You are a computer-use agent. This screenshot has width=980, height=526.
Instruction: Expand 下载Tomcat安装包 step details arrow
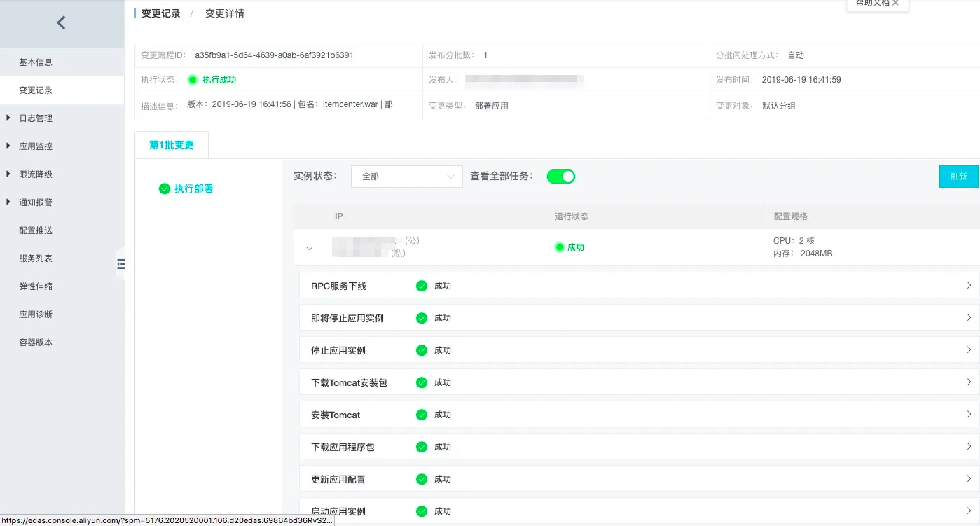[x=969, y=382]
